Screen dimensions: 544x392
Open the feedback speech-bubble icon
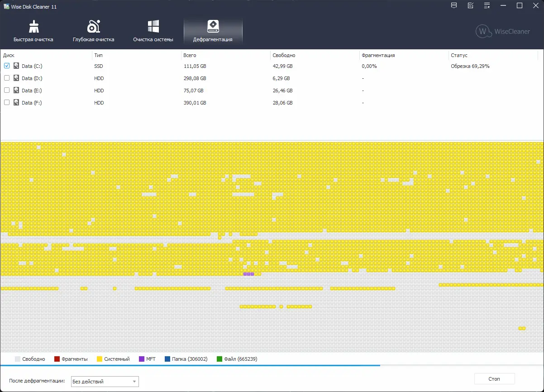pos(454,6)
